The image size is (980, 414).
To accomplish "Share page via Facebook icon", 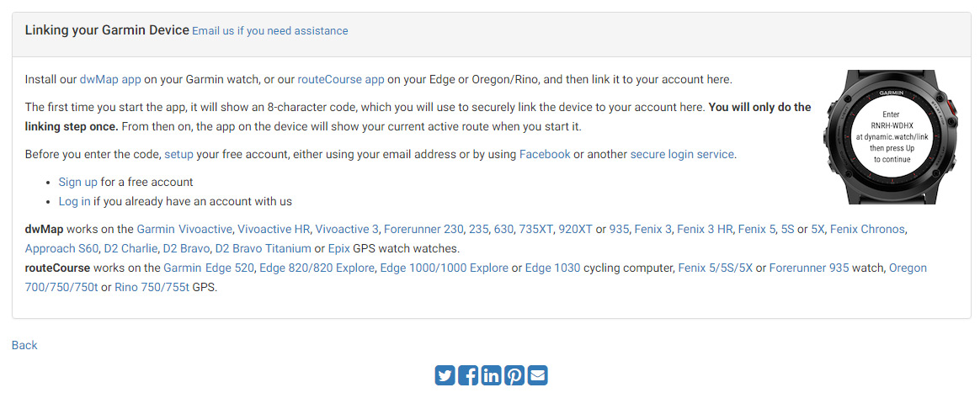I will pyautogui.click(x=468, y=375).
